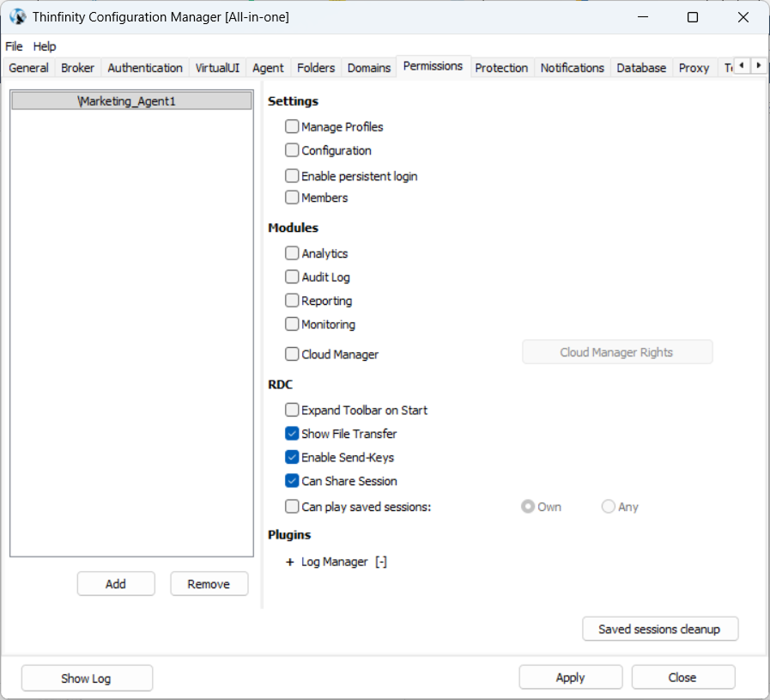
Task: Maximize the Configuration Manager window
Action: (693, 17)
